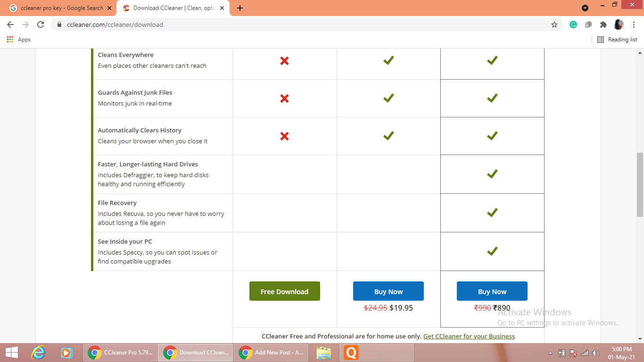Reload the CCleaner download page

pos(41,25)
